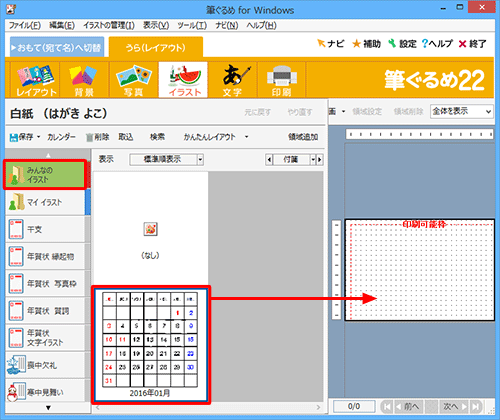Click the かんたんレイアウト button
This screenshot has height=420, width=500.
tap(209, 137)
